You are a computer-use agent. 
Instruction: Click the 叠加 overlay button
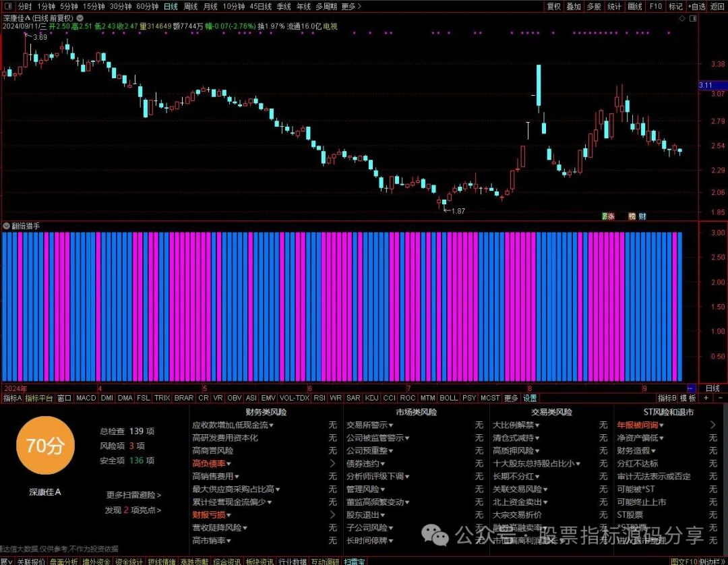tap(574, 7)
